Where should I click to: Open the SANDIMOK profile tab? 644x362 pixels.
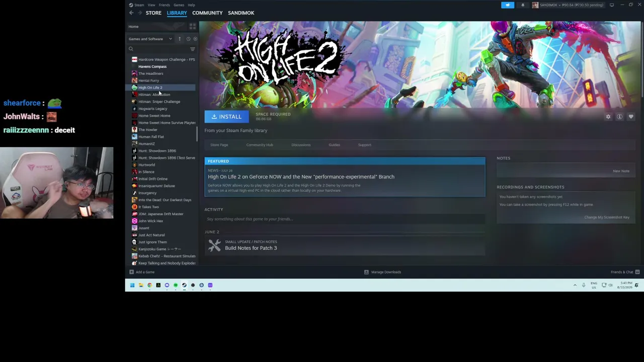[x=241, y=13]
